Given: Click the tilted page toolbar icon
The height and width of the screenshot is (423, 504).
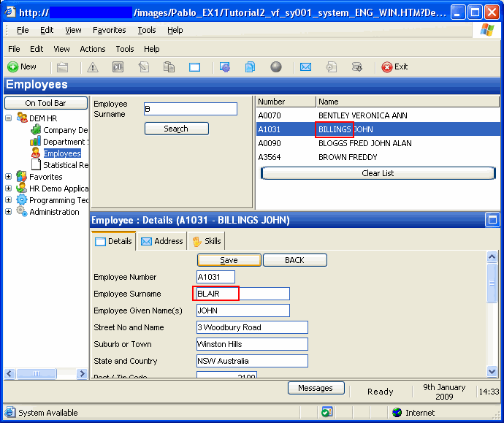Looking at the screenshot, I should (x=144, y=67).
